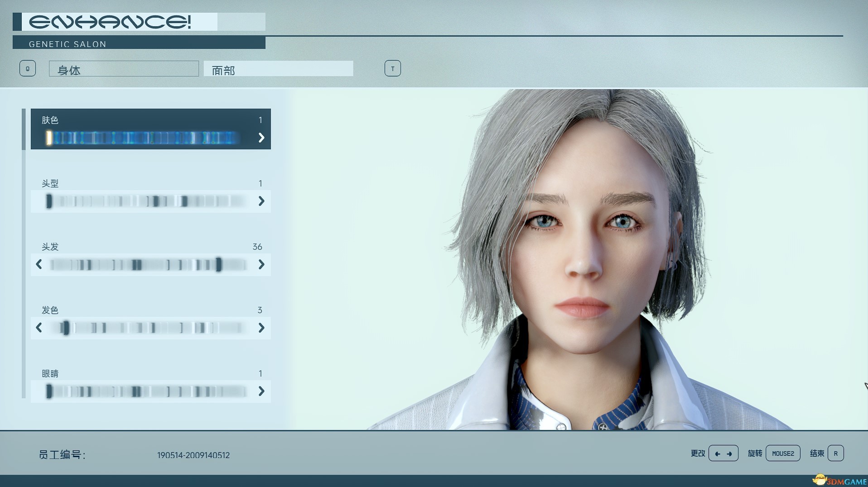Go to previous 头发 hairstyle with left arrow
Screen dimensions: 868x487
[39, 264]
